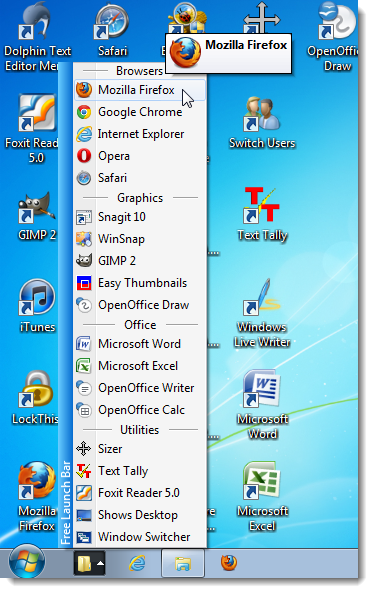The image size is (373, 593).
Task: Click the Snagit 10 icon in the menu
Action: coord(84,217)
